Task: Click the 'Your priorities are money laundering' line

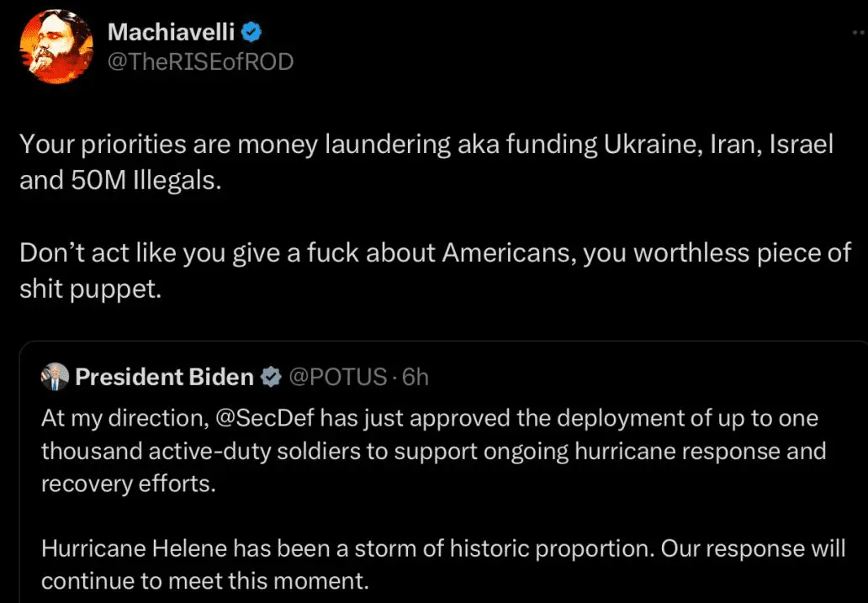Action: 426,145
